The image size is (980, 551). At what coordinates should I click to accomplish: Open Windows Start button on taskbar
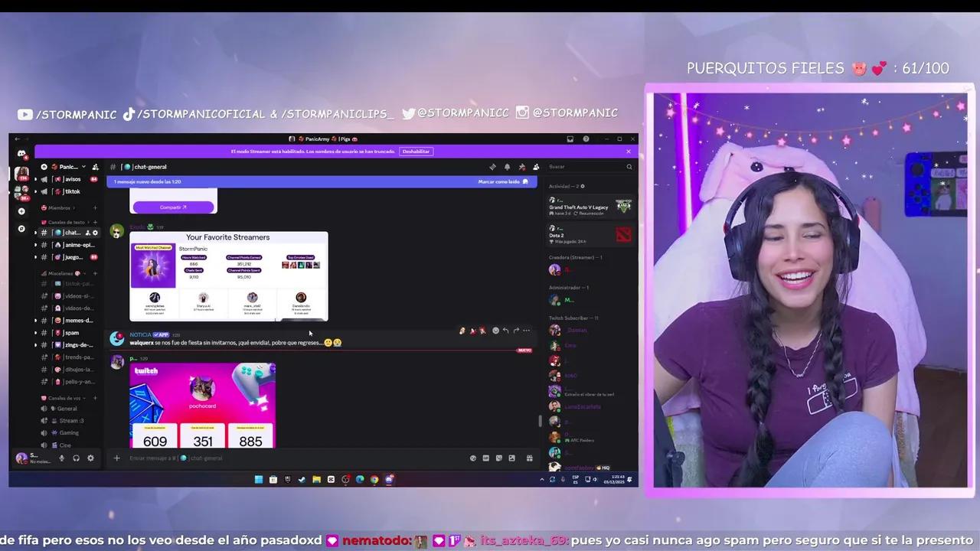coord(259,480)
